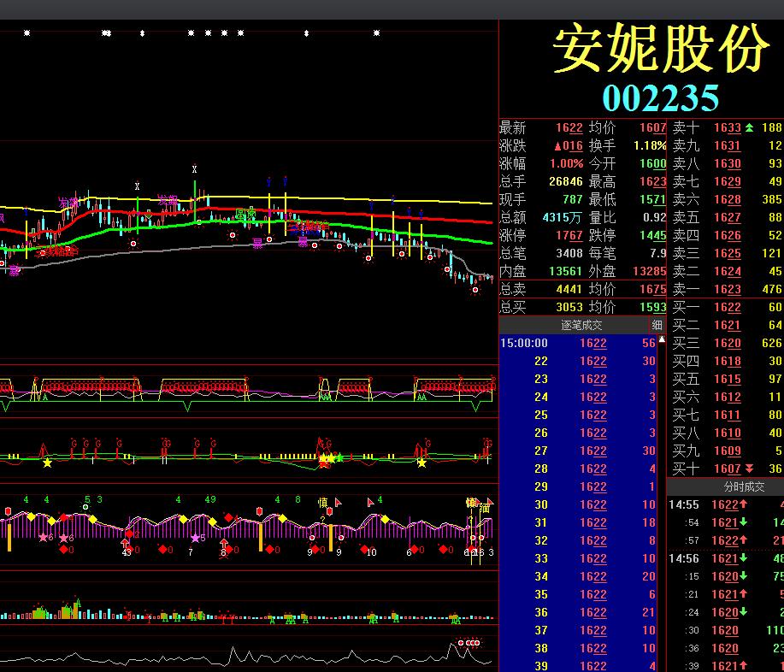
Task: Click the 跌停 value 1445
Action: point(653,235)
